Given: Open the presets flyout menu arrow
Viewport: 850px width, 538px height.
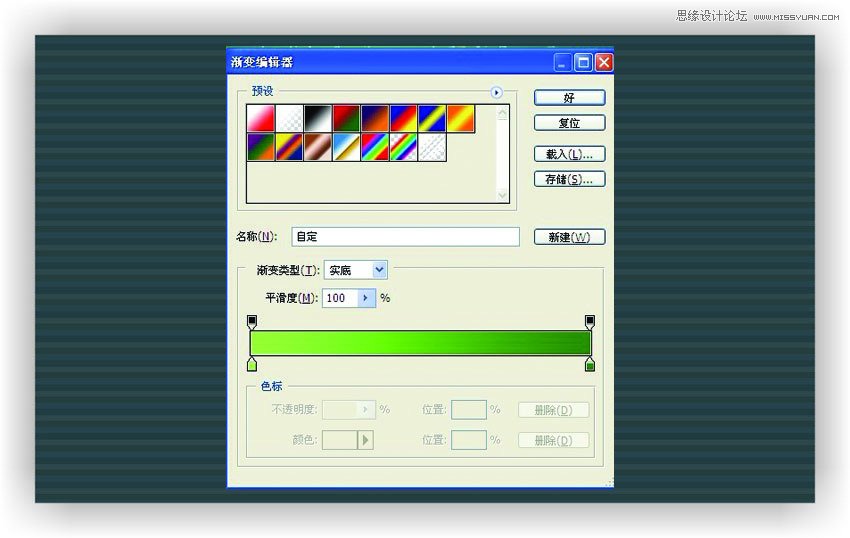Looking at the screenshot, I should pos(497,92).
